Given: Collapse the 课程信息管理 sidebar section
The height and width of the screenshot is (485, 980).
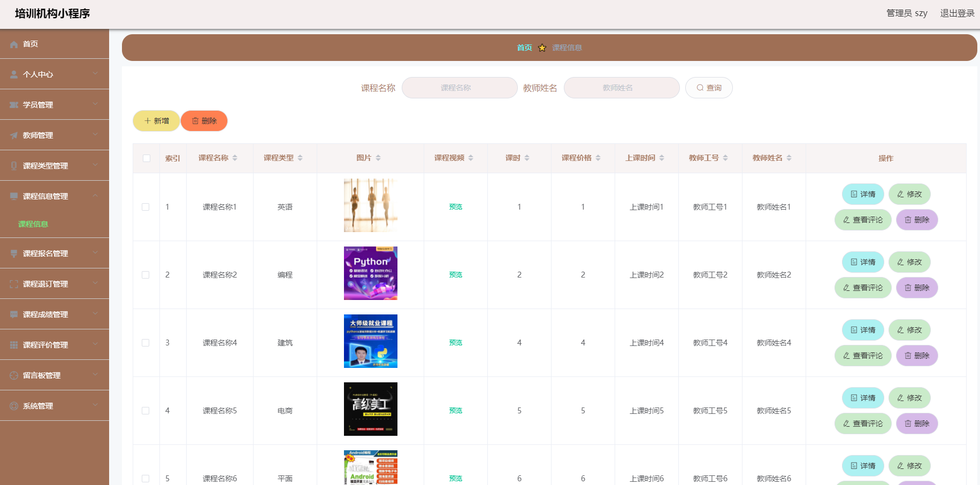Looking at the screenshot, I should (54, 196).
